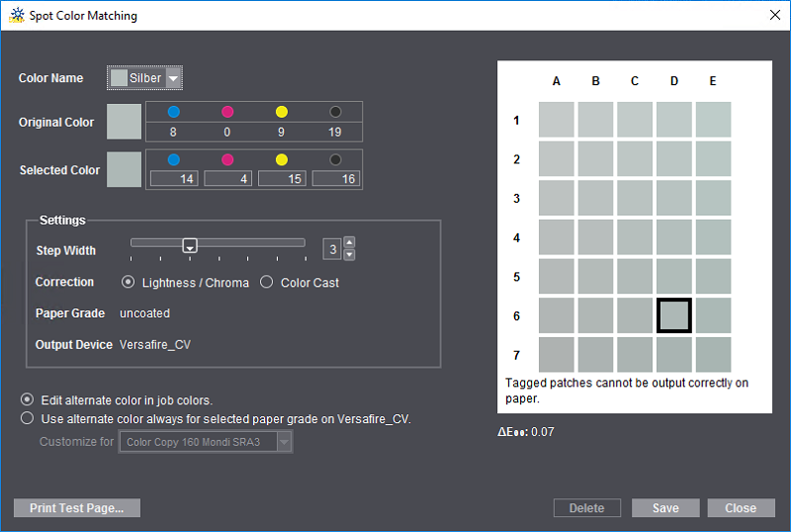Select Edit alternate color in job colors
Image resolution: width=791 pixels, height=532 pixels.
tap(27, 400)
